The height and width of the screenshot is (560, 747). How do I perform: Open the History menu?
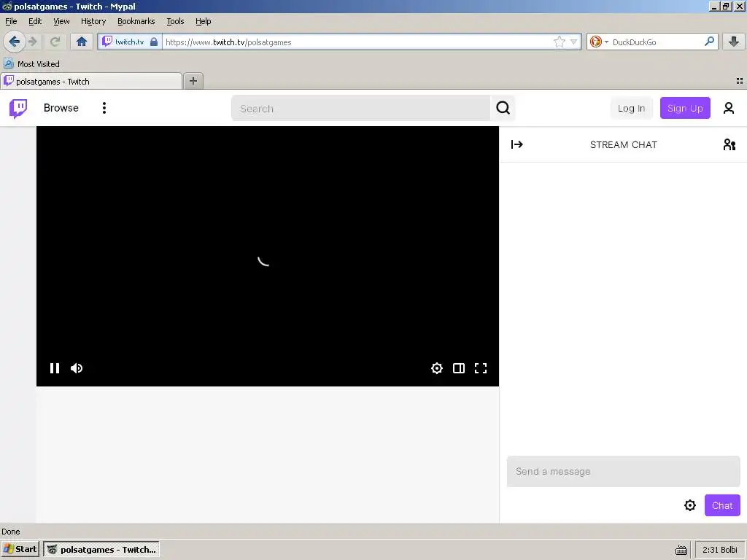[93, 21]
